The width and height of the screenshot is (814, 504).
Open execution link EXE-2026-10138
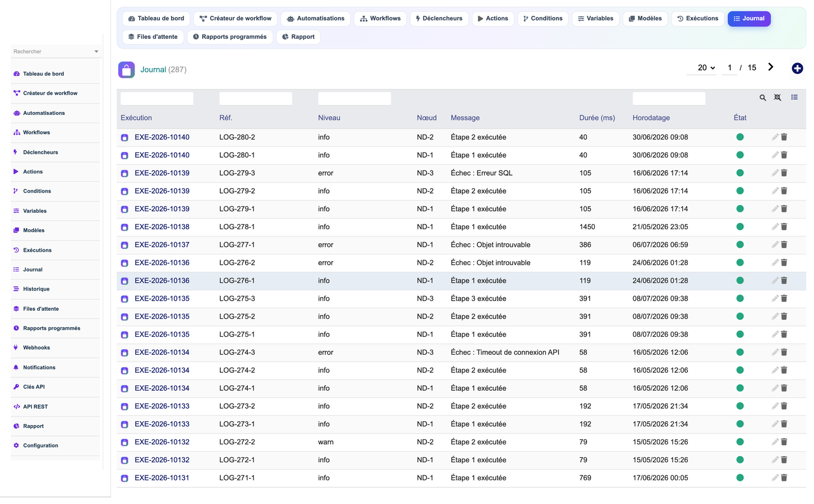coord(162,226)
